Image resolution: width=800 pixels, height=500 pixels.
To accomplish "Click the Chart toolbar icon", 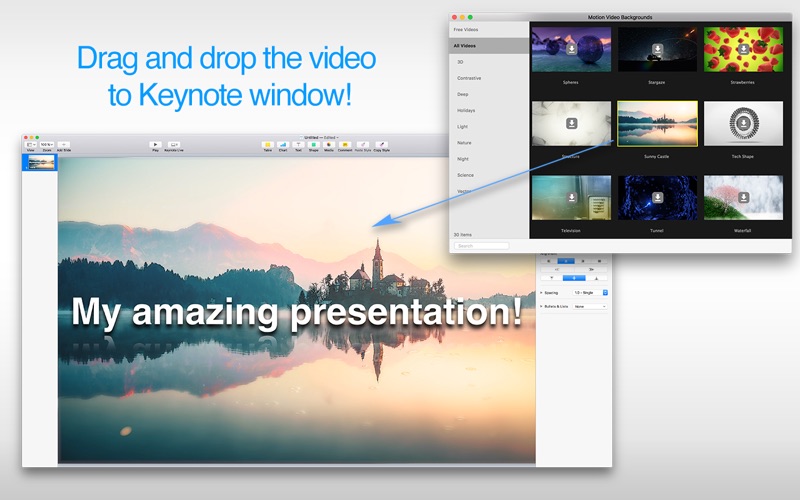I will (283, 145).
